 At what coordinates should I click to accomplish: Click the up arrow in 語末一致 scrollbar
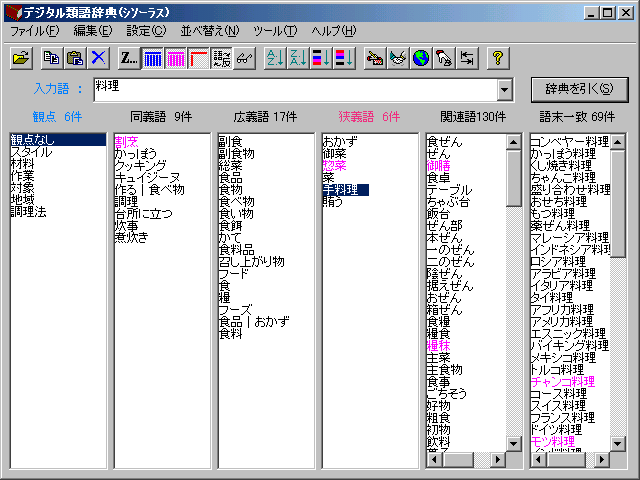point(618,142)
